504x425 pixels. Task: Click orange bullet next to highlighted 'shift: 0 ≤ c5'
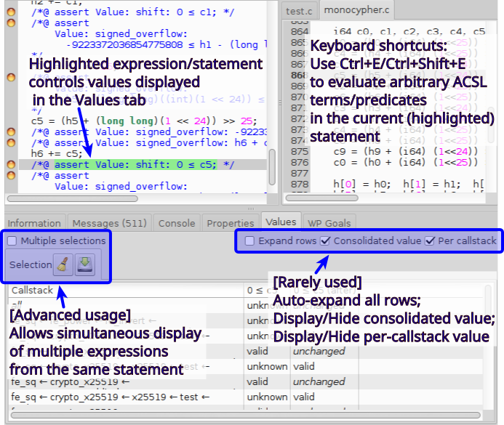11,165
